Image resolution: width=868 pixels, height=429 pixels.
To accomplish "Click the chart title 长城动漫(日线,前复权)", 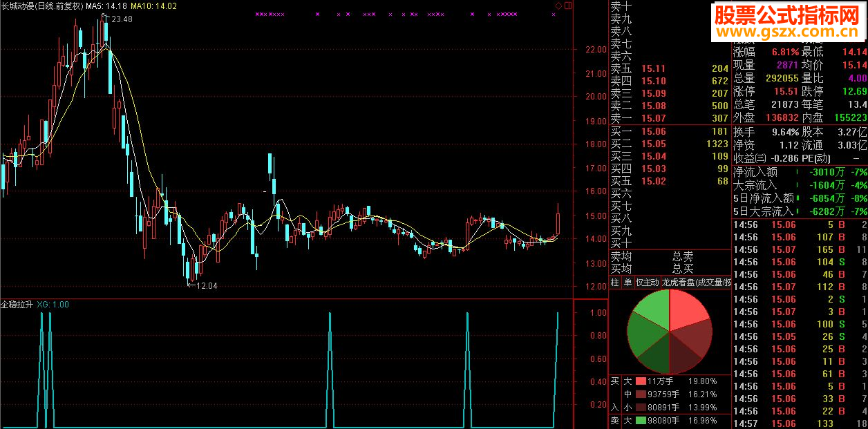I will pos(41,6).
